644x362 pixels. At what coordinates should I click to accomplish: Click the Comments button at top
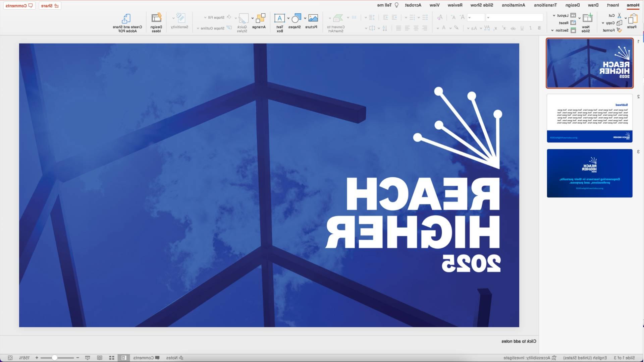coord(19,6)
